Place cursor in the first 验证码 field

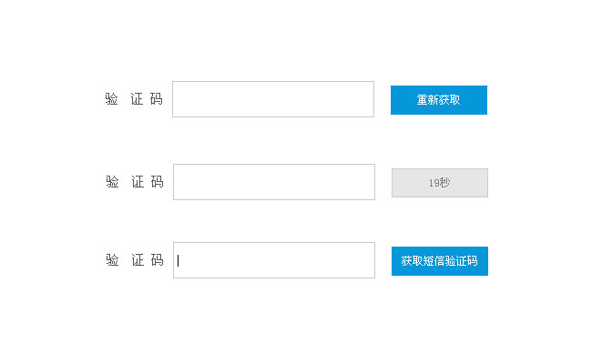[272, 99]
